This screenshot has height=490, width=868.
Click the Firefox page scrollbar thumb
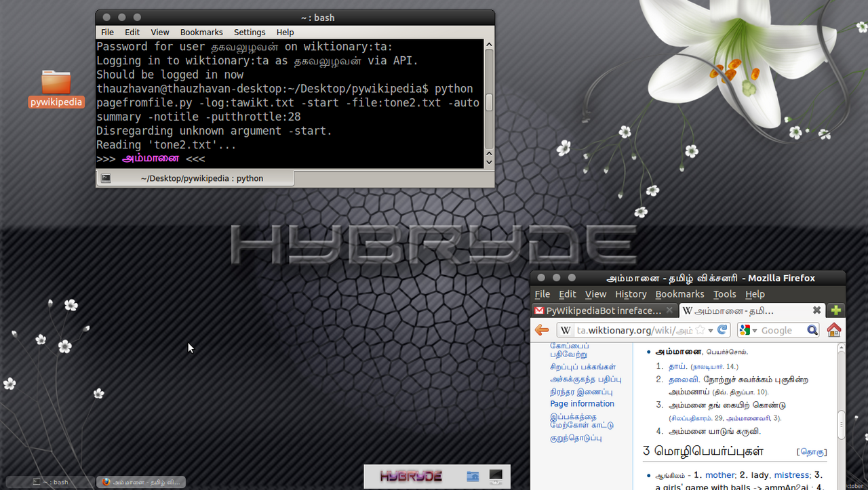pyautogui.click(x=842, y=426)
